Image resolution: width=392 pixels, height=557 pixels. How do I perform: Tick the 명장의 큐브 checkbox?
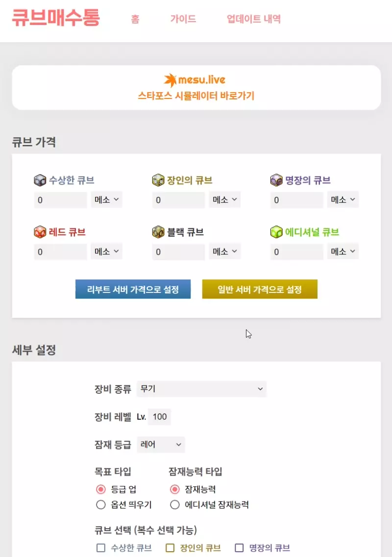click(x=239, y=548)
